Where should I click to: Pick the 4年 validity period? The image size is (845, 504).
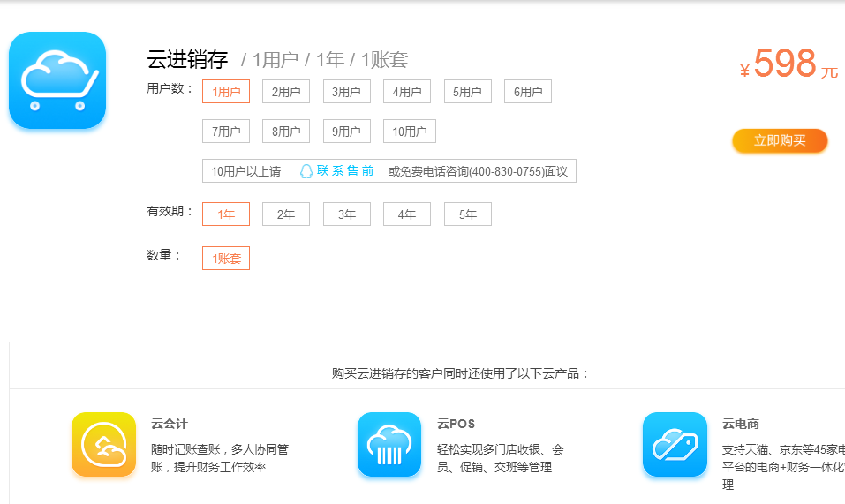click(x=407, y=214)
